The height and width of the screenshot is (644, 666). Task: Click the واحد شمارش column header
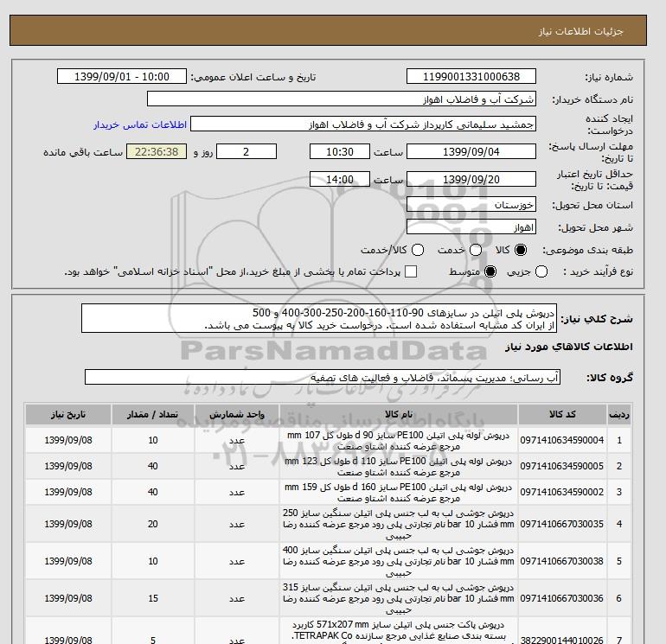[237, 415]
